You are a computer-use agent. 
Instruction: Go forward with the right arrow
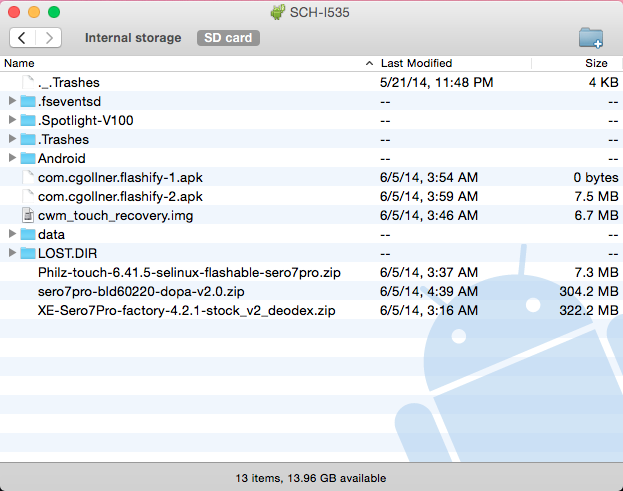tap(48, 38)
